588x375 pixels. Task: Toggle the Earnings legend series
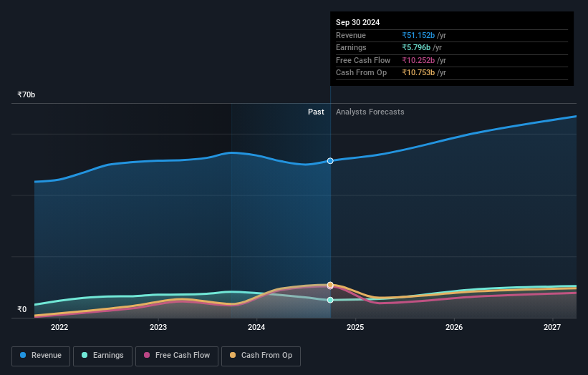(102, 356)
